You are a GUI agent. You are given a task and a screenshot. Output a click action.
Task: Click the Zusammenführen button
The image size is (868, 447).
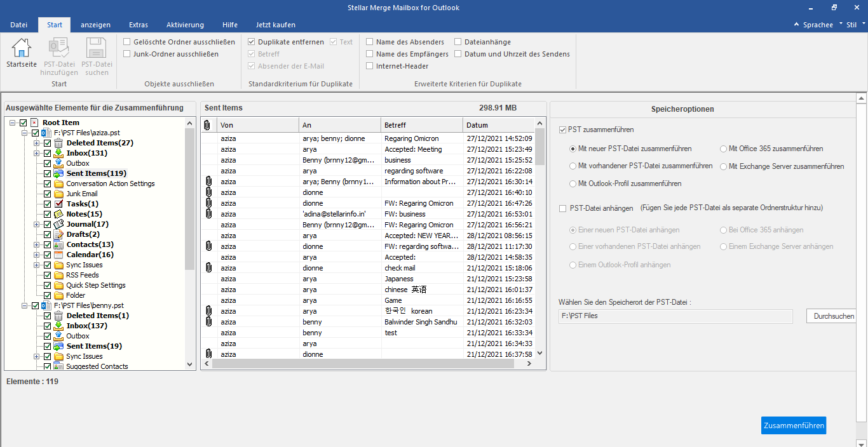pos(794,425)
